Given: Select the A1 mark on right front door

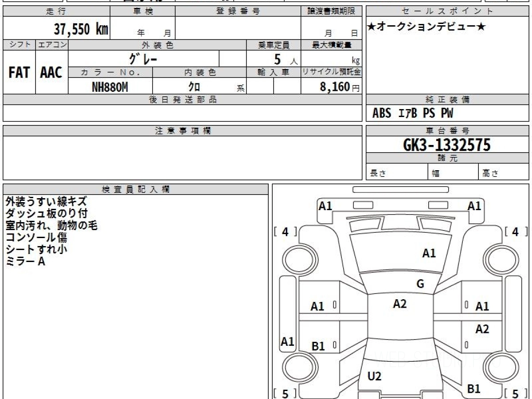Looking at the screenshot, I should point(482,306).
